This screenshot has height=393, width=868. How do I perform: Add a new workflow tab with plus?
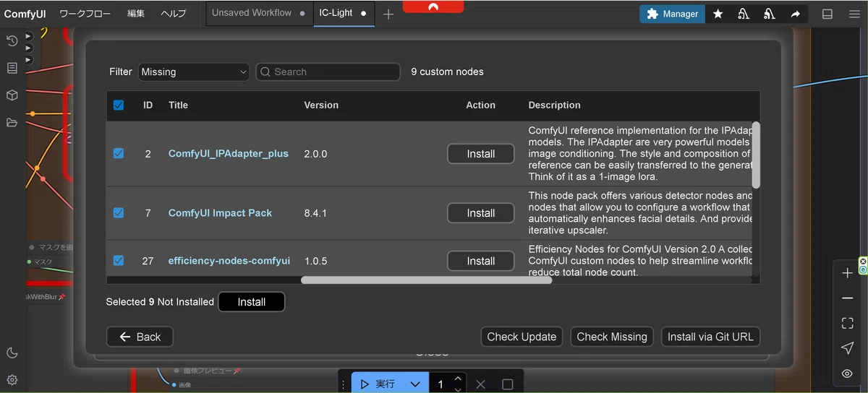click(388, 14)
